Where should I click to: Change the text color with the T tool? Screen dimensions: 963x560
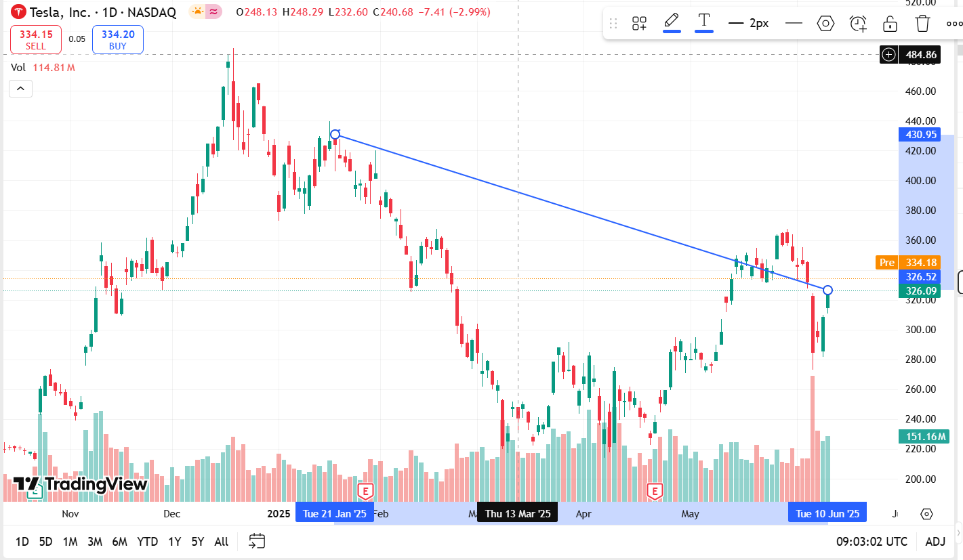pos(704,22)
